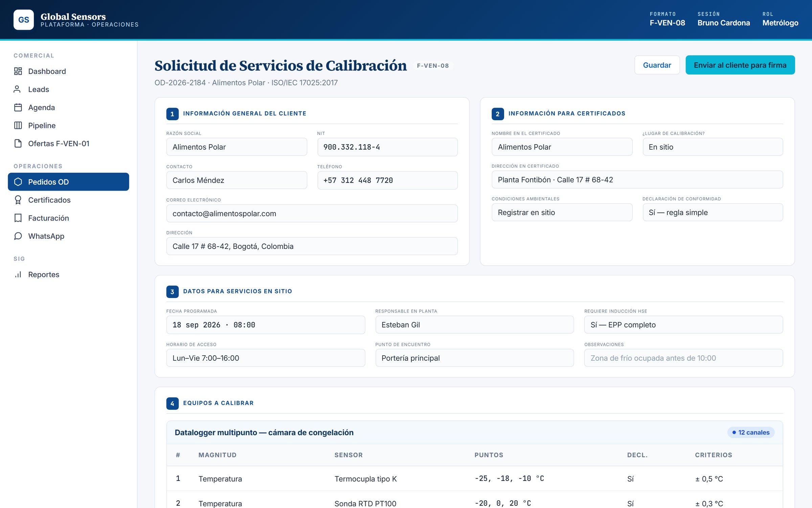Click Nombre en el certificado field
The image size is (812, 508).
pyautogui.click(x=562, y=147)
